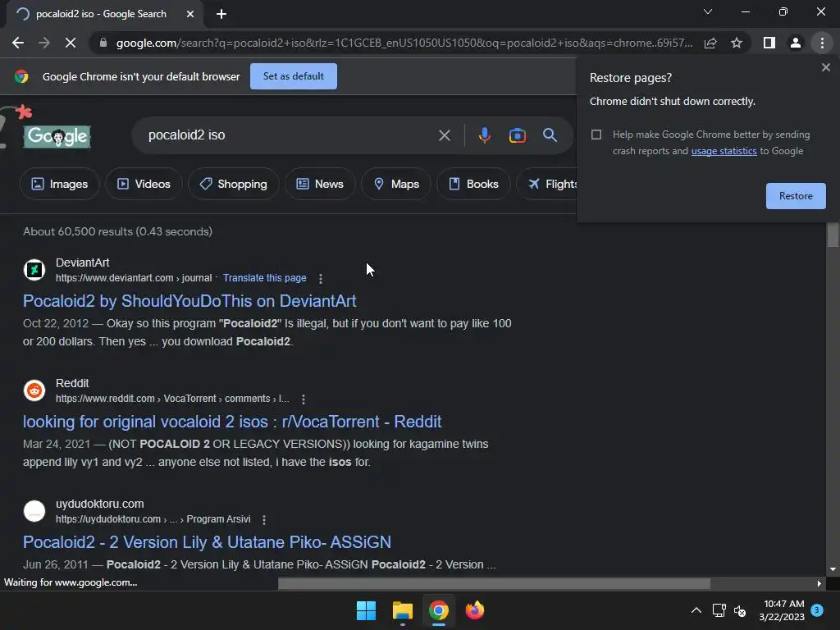Show hidden system tray icons

tap(696, 610)
